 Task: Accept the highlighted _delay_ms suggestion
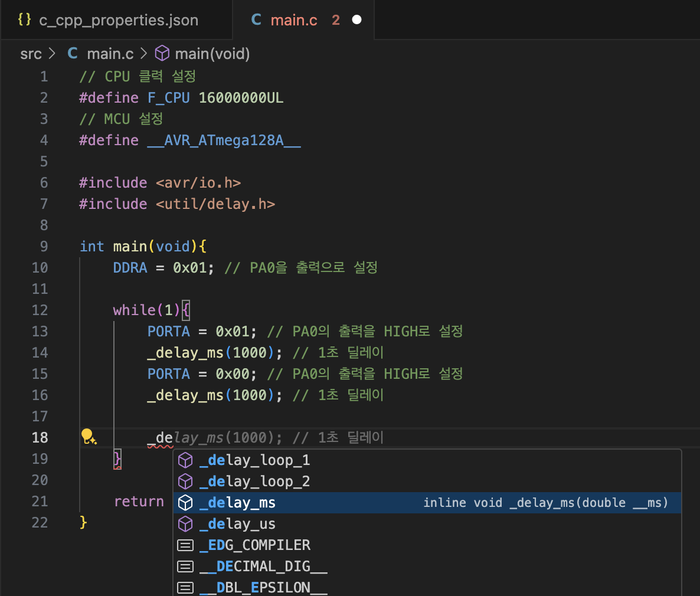tap(427, 503)
